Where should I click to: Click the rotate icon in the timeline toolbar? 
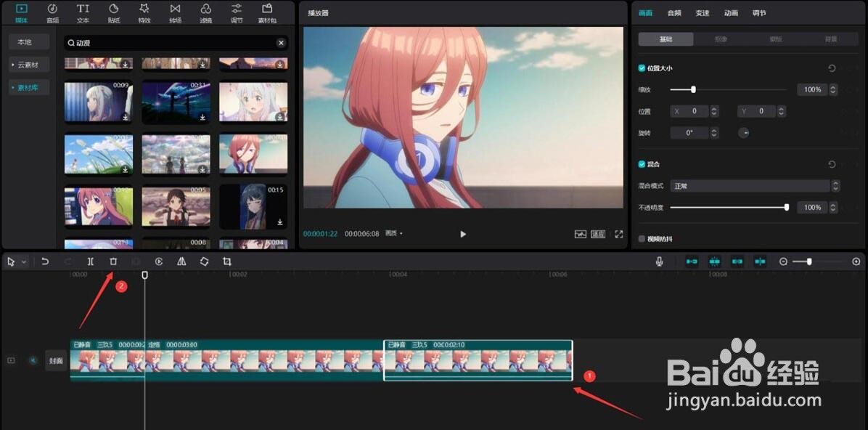(204, 261)
